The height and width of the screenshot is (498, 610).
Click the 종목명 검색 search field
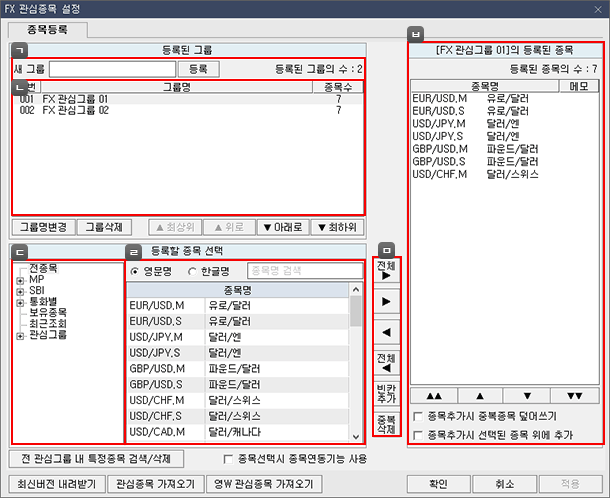pyautogui.click(x=305, y=271)
